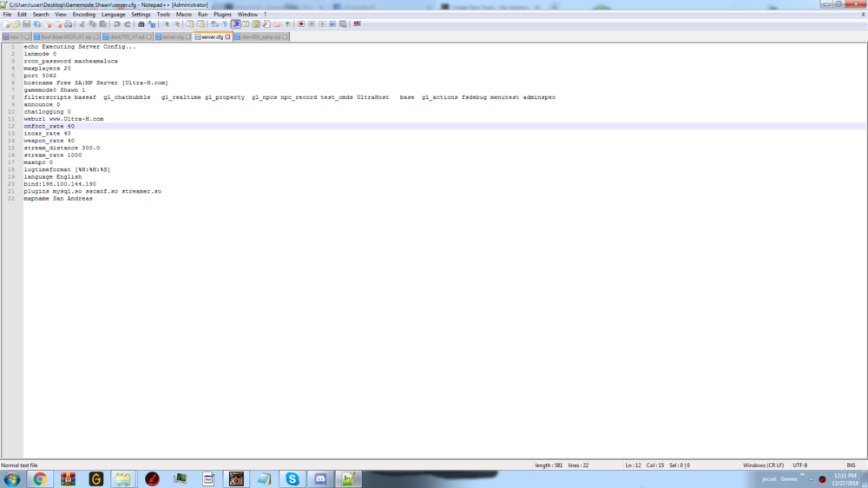Viewport: 868px width, 488px height.
Task: Create a new document with the New icon
Action: tap(7, 24)
